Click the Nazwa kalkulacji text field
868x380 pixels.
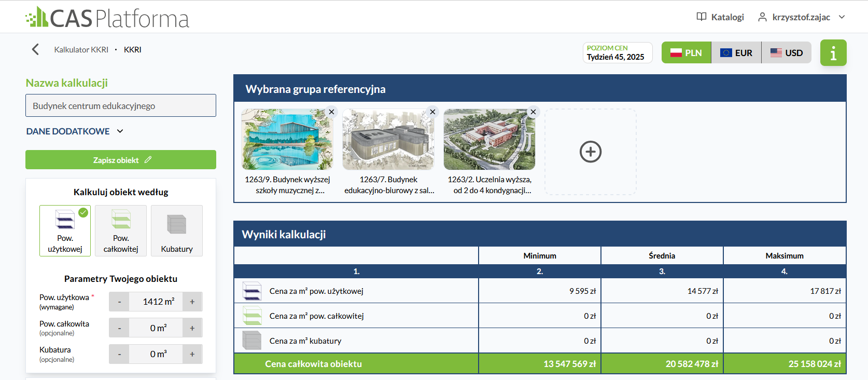[x=121, y=106]
